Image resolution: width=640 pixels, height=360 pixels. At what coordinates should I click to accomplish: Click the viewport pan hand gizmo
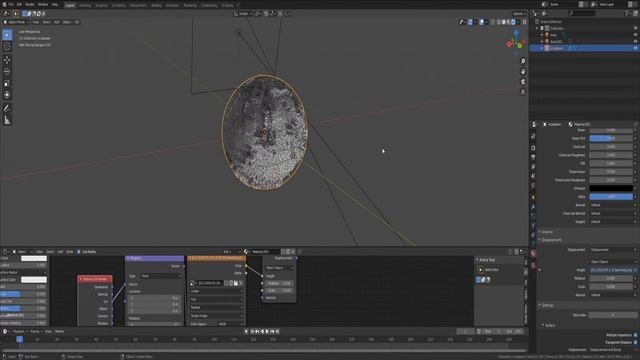523,71
